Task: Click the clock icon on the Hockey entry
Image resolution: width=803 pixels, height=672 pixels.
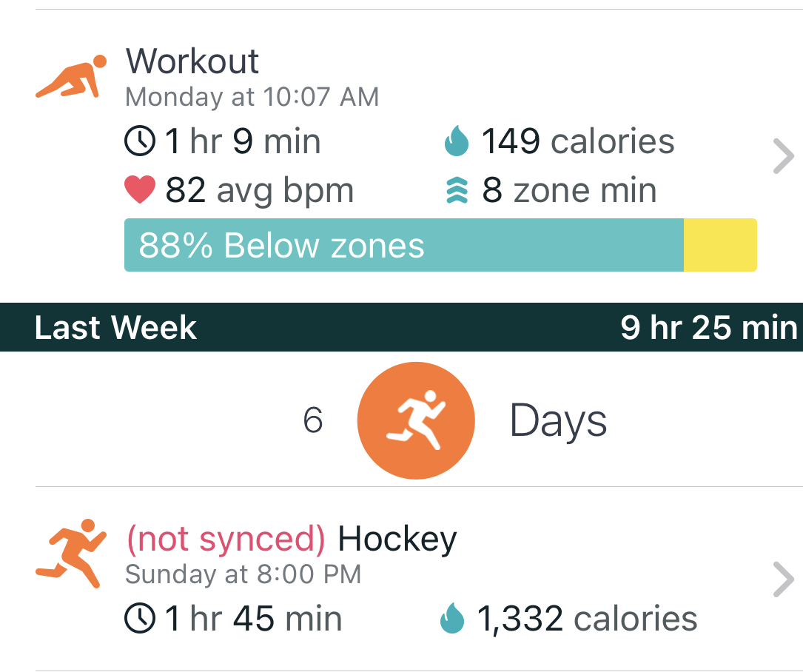Action: [x=140, y=616]
